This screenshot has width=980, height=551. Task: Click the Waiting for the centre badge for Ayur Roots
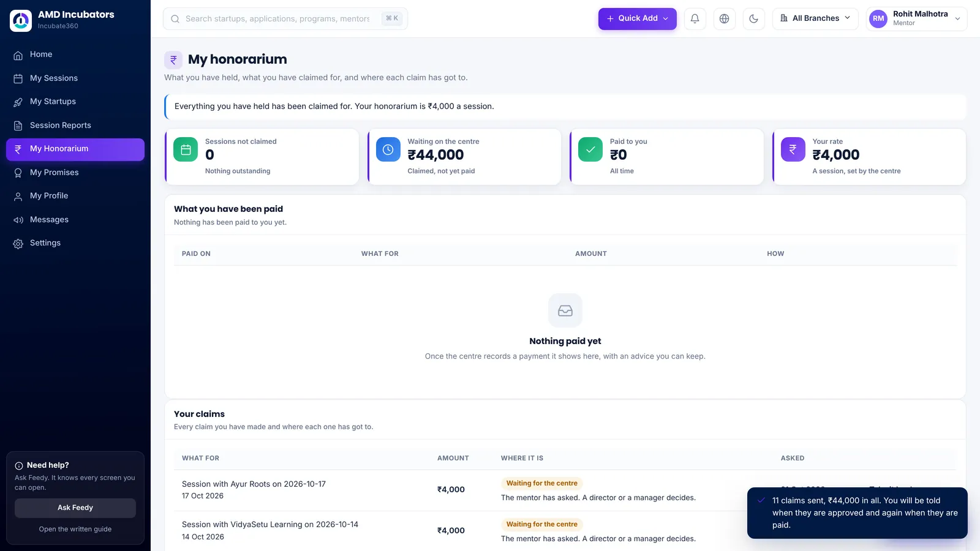tap(541, 484)
